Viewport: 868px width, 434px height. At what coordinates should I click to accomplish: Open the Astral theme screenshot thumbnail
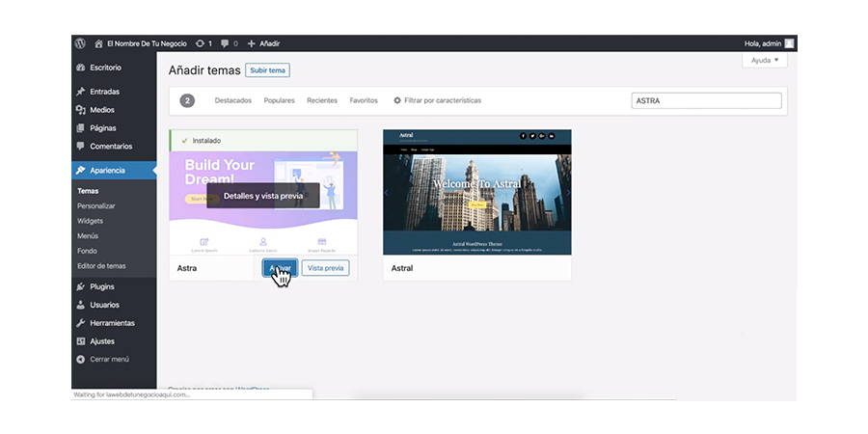[x=477, y=192]
